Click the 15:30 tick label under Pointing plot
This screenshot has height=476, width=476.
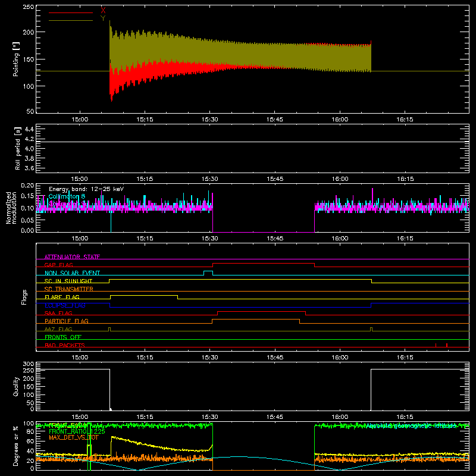(x=210, y=120)
